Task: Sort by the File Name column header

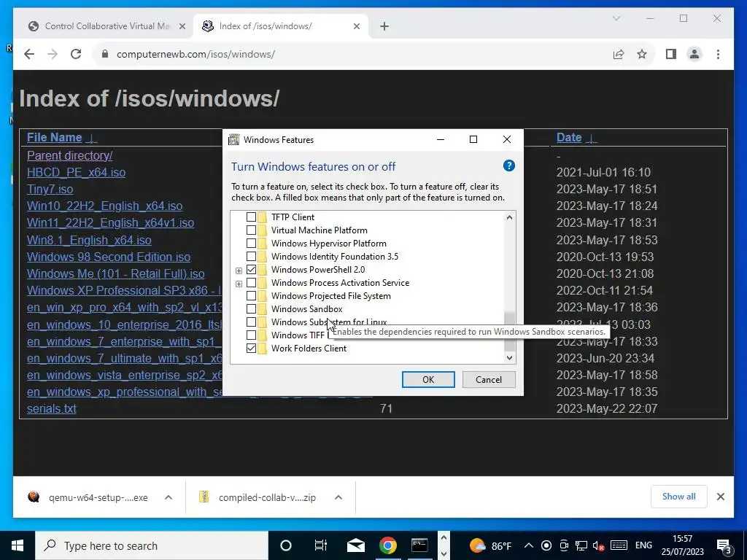Action: click(x=54, y=138)
